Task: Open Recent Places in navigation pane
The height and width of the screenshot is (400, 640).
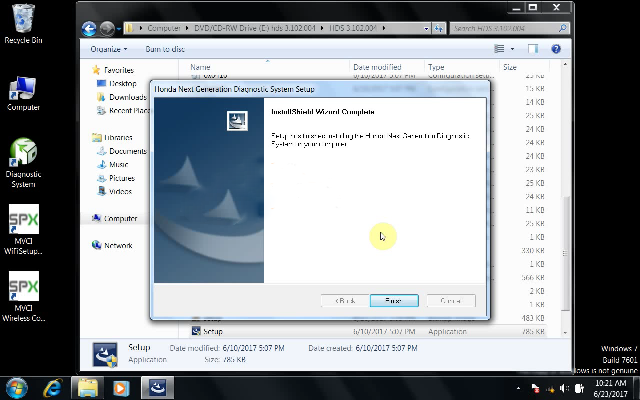Action: [123, 111]
